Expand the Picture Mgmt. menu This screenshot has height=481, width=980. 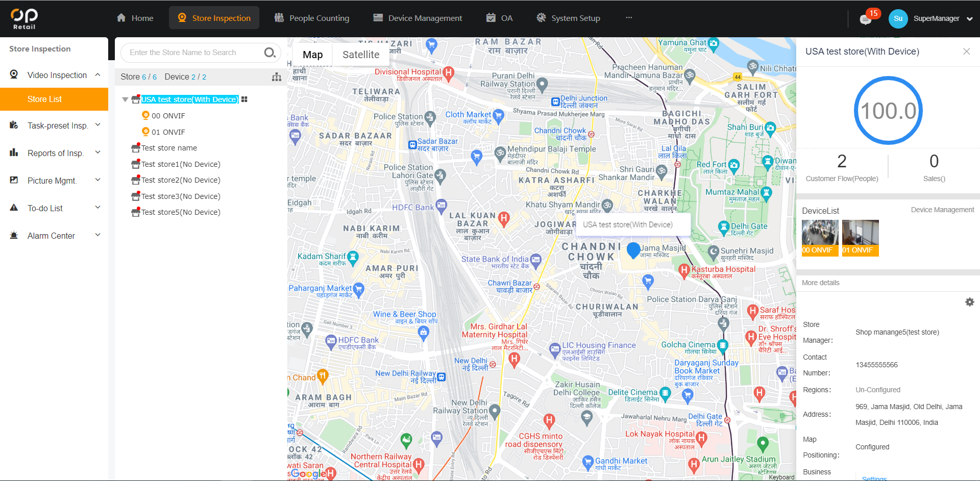tap(97, 180)
